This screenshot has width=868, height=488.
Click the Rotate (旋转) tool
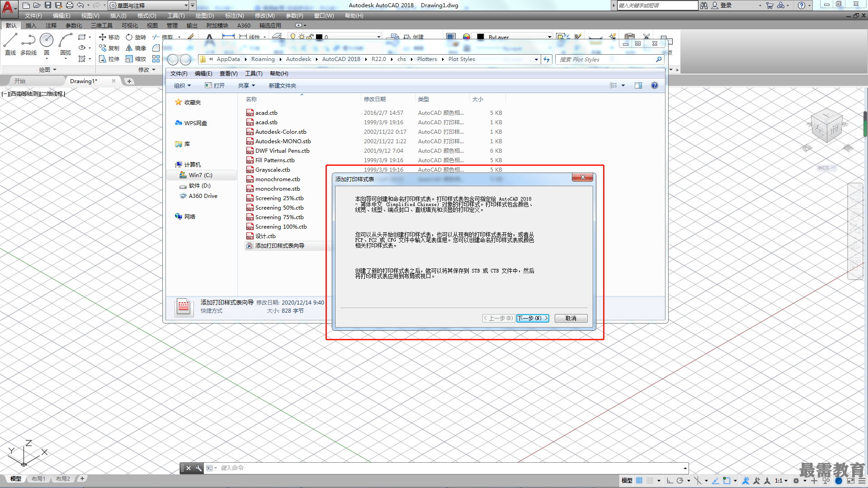coord(136,37)
